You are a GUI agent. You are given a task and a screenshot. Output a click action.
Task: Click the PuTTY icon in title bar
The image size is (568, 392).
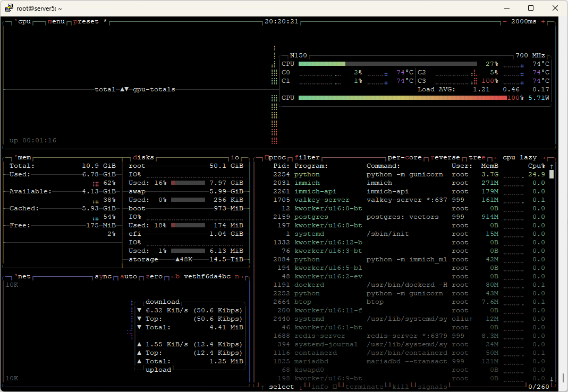click(9, 8)
